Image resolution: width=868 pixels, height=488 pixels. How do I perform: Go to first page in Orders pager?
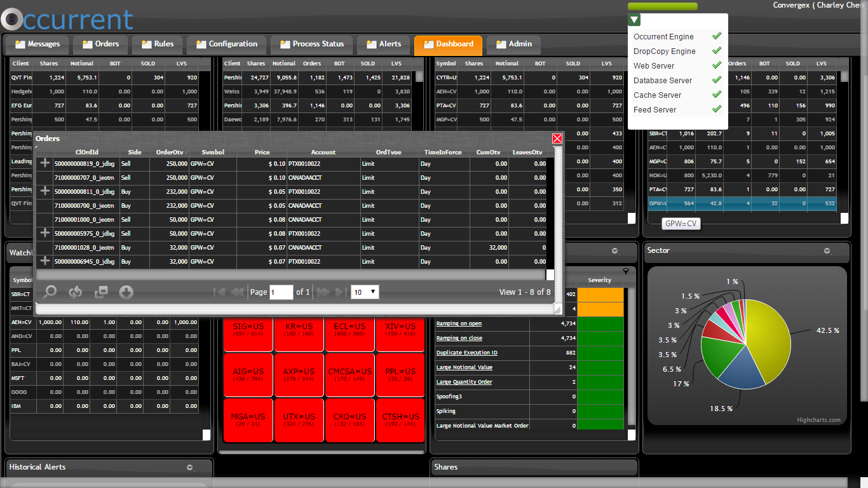click(x=219, y=292)
